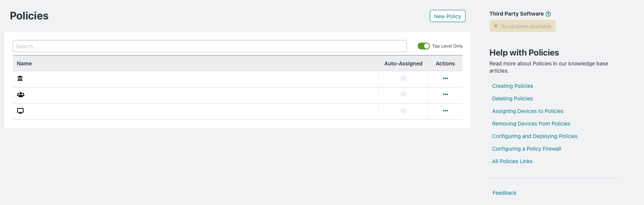Image resolution: width=644 pixels, height=205 pixels.
Task: Open the Third Party Software help icon
Action: coord(548,14)
